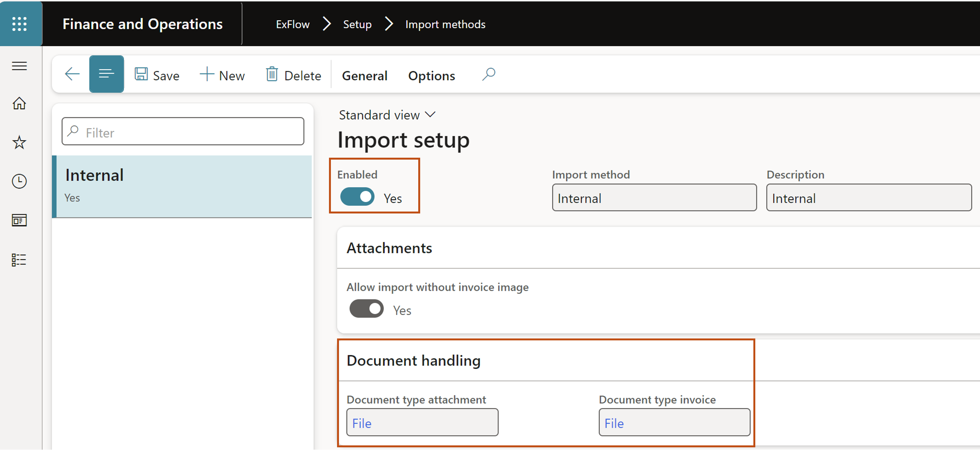
Task: Select the Internal list record
Action: tap(182, 187)
